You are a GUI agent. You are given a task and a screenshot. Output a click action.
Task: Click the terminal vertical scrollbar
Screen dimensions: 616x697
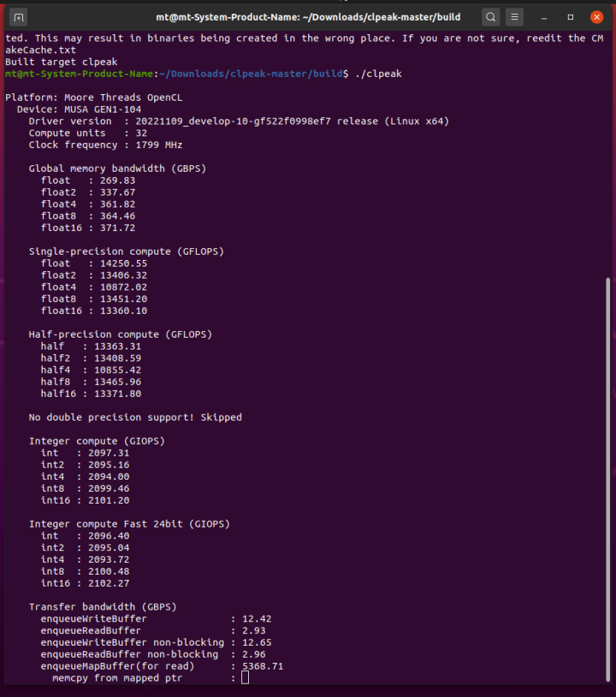tap(608, 479)
